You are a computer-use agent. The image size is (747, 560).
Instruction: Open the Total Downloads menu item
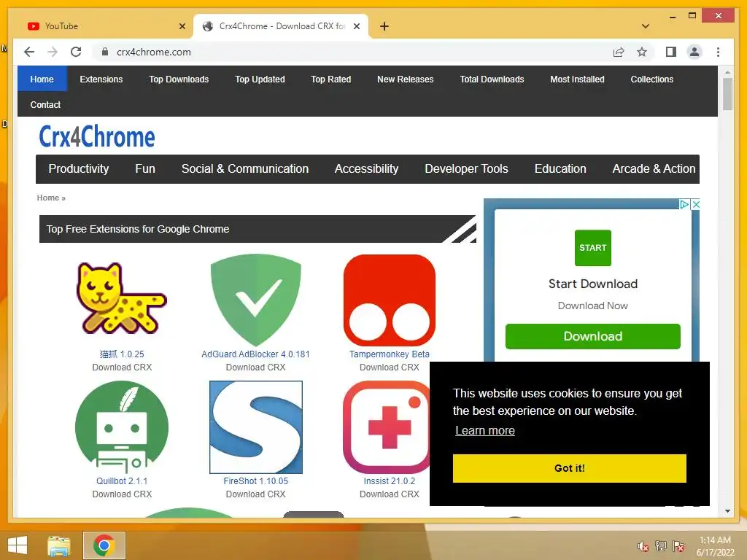(492, 79)
